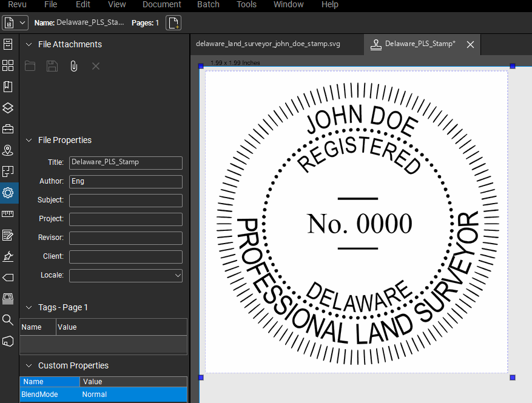Close the Delaware_PLS_Stamp tab

pyautogui.click(x=470, y=44)
